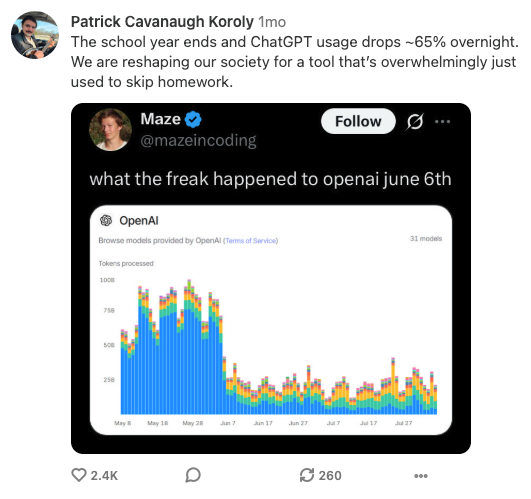Open the embedded tweet's three-dot menu
The height and width of the screenshot is (499, 531).
click(x=442, y=122)
